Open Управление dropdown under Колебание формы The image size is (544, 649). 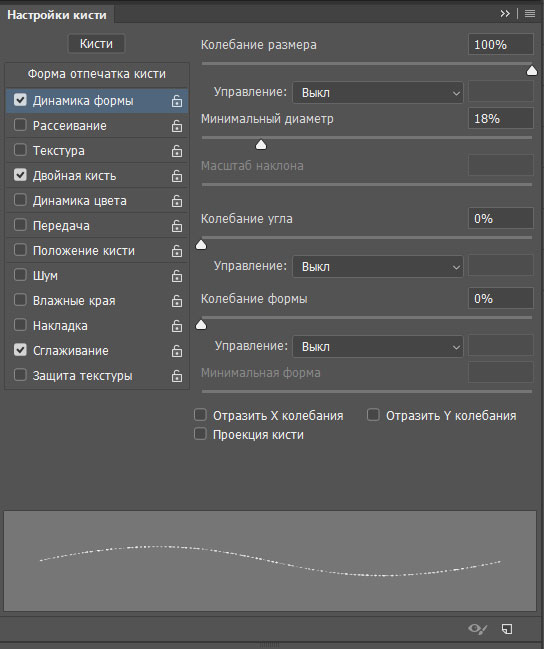[378, 346]
